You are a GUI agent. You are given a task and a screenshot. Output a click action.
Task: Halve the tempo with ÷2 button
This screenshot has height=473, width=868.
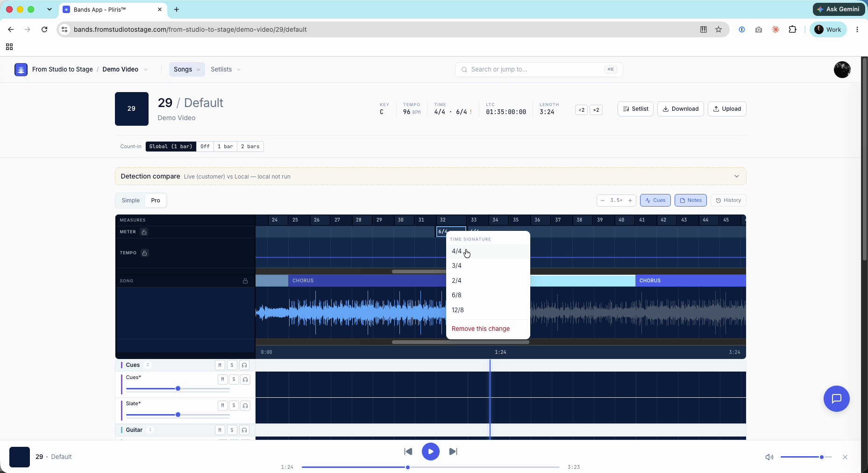582,110
